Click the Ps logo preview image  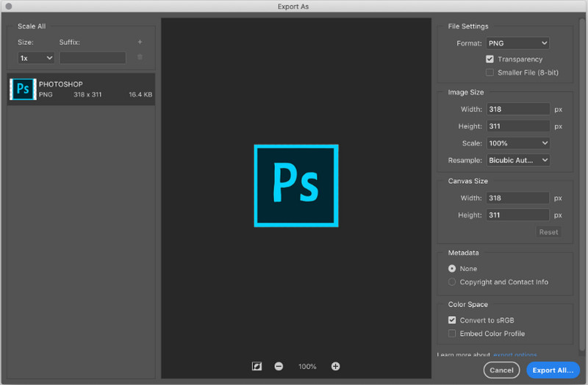[296, 186]
